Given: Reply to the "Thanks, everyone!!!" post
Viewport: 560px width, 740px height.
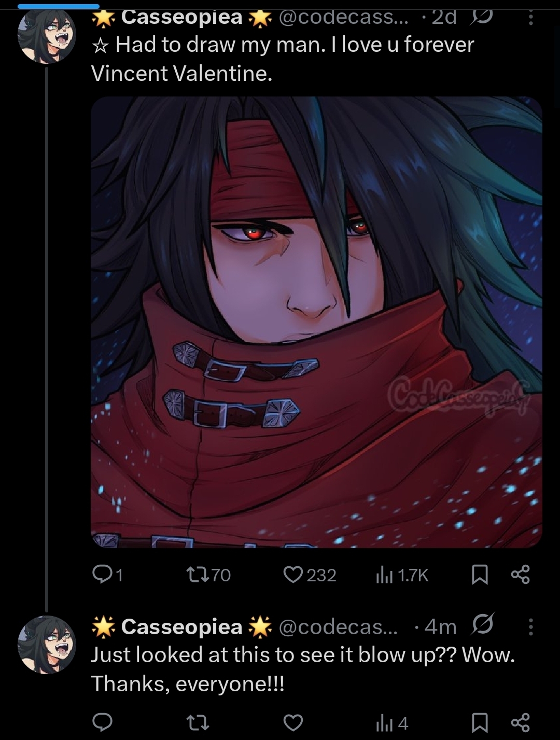Looking at the screenshot, I should coord(102,722).
